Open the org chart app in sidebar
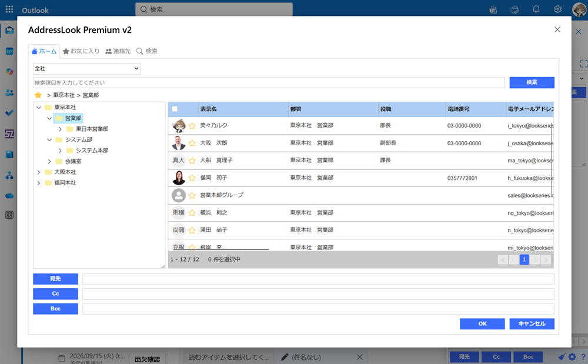The width and height of the screenshot is (588, 364). point(9,175)
